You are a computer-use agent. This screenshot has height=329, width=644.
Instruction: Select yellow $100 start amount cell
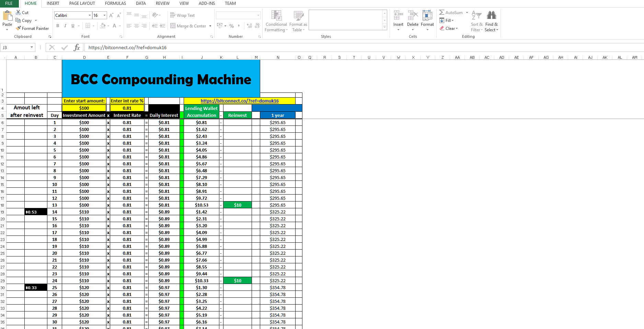84,108
